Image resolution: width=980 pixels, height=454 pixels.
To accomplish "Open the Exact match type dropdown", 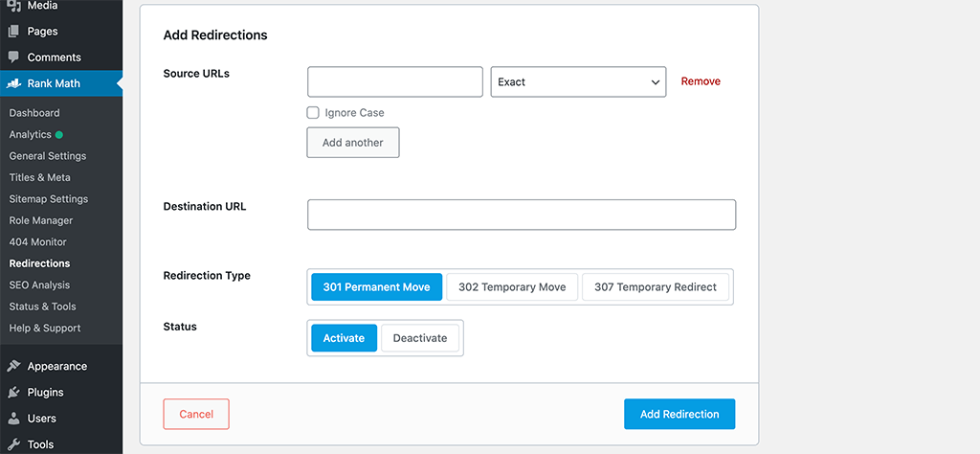I will point(578,82).
